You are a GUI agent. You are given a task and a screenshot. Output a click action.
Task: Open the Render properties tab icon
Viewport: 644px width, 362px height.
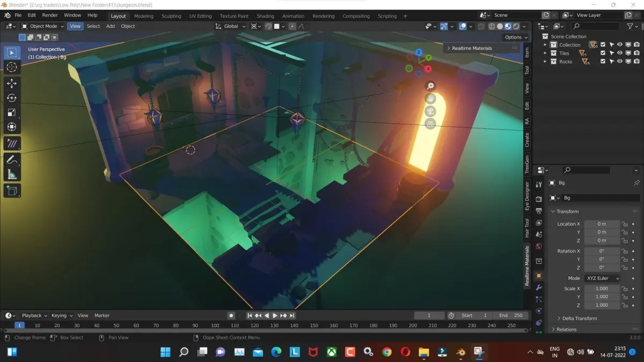(539, 198)
